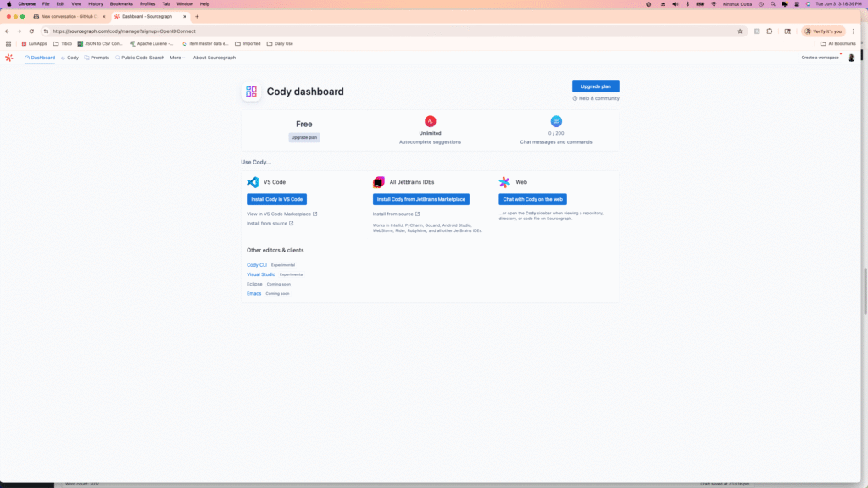Click the Verify it's you profile chip
Image resolution: width=868 pixels, height=488 pixels.
point(824,31)
